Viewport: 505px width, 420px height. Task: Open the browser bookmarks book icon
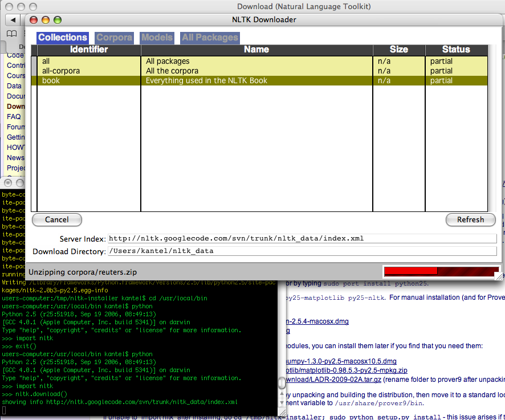12,34
